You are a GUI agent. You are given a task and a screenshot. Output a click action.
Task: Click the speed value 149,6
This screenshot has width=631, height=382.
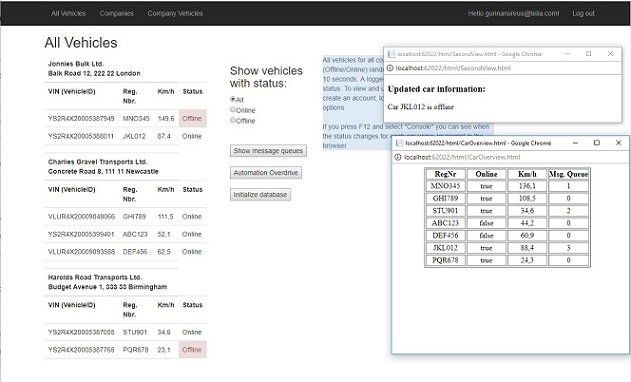click(166, 119)
